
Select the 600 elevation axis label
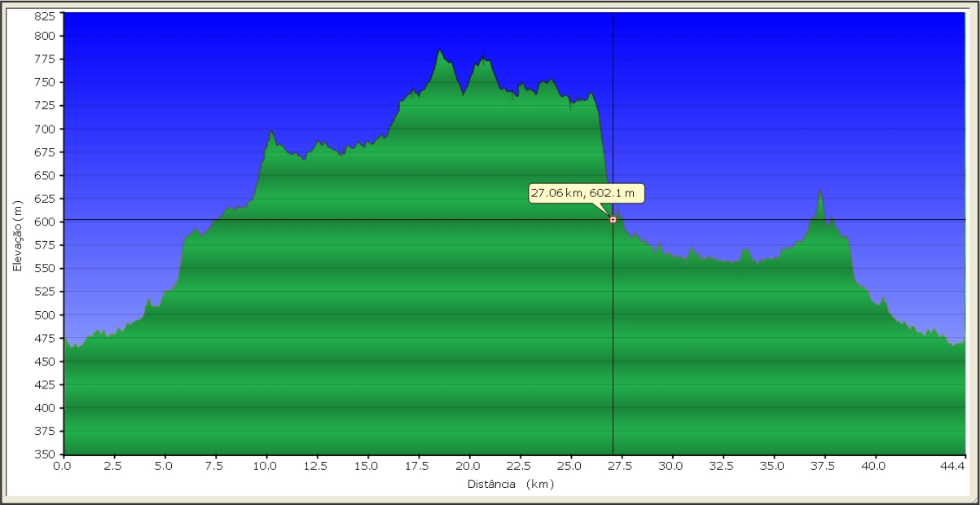tap(45, 222)
